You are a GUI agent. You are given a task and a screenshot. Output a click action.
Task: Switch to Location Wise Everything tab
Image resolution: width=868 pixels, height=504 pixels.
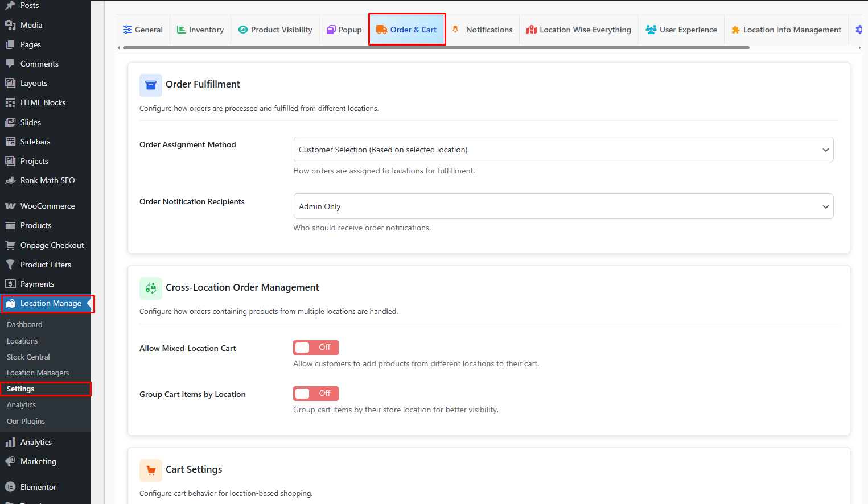(x=579, y=30)
